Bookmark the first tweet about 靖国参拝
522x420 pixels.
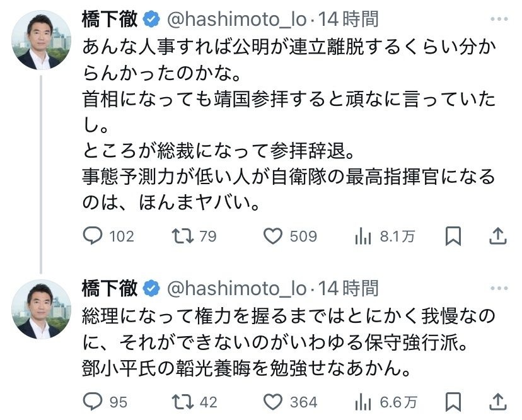click(453, 236)
